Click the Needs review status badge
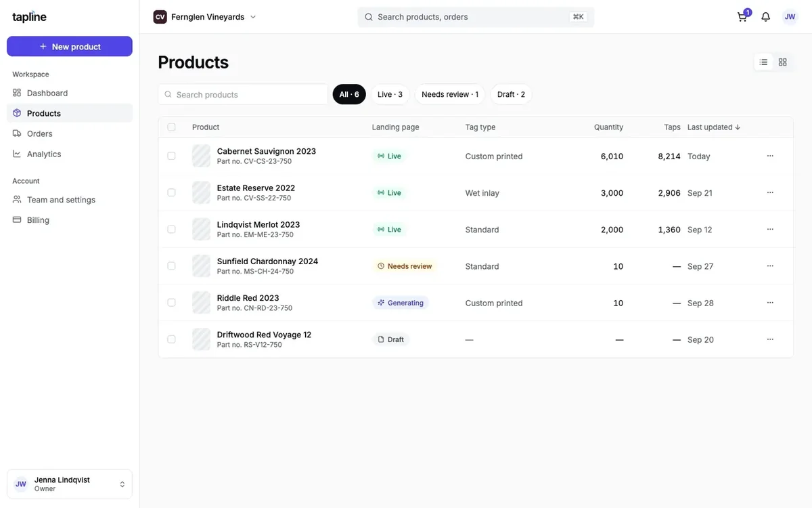The height and width of the screenshot is (508, 812). point(405,266)
